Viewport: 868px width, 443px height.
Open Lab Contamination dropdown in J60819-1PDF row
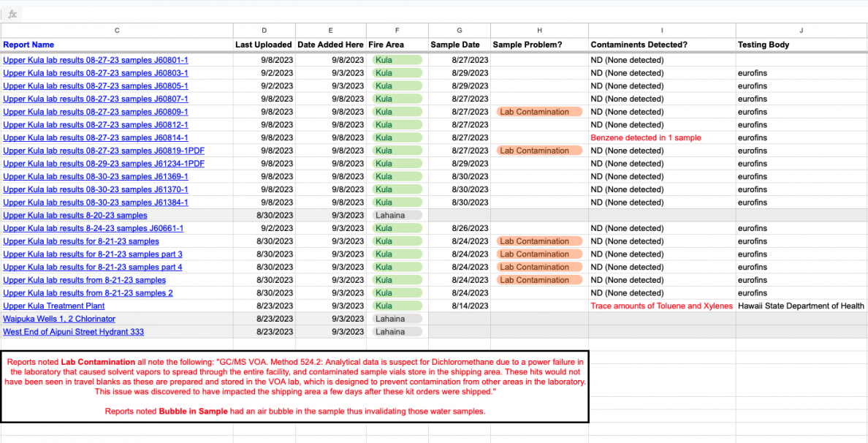pos(538,151)
